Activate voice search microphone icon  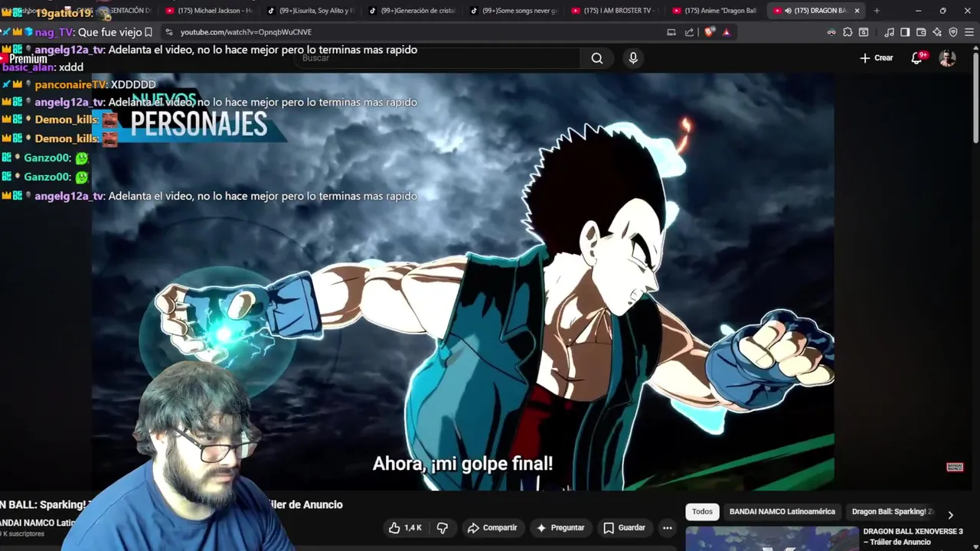[633, 58]
